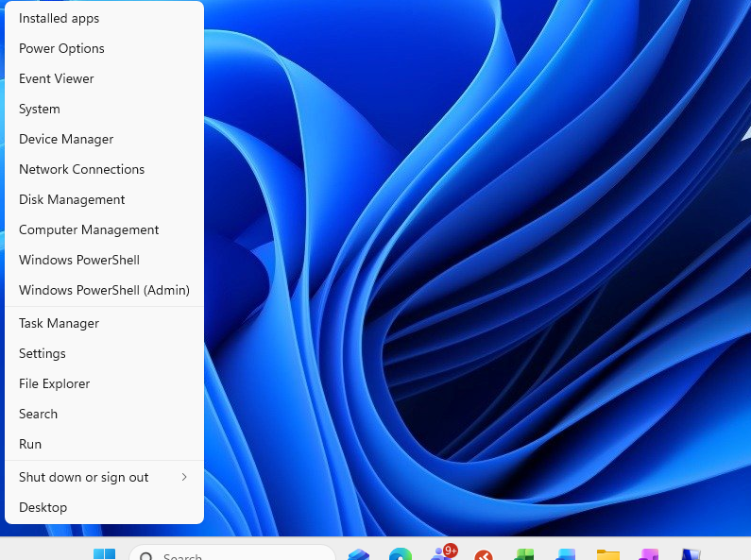Screen dimensions: 751x560
Task: Click the taskbar Search box
Action: click(x=232, y=552)
